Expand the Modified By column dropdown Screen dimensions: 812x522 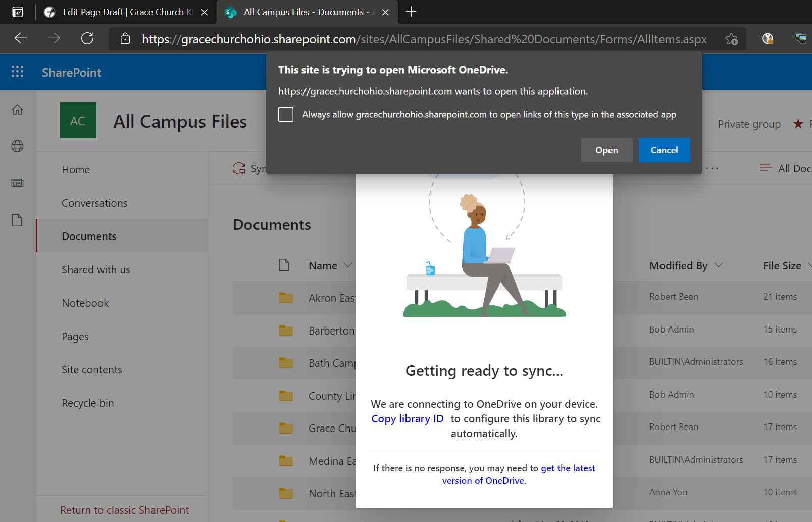pos(719,265)
